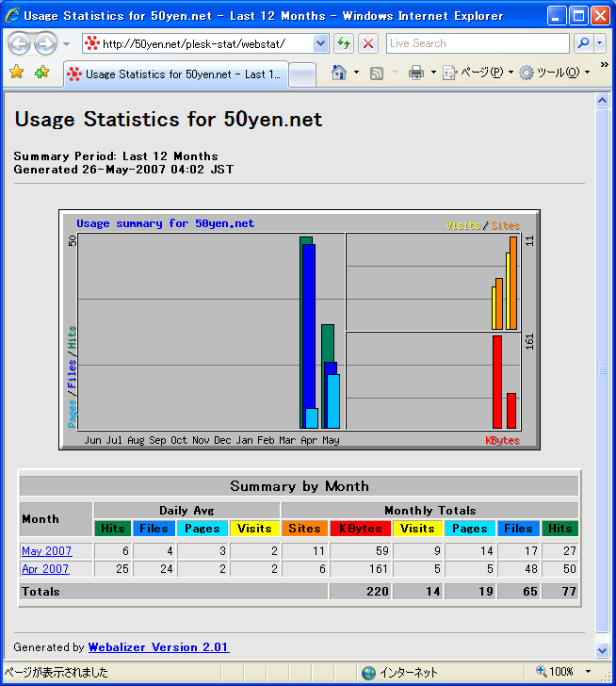Follow the Webalizer Version 2.01 link

pos(158,647)
